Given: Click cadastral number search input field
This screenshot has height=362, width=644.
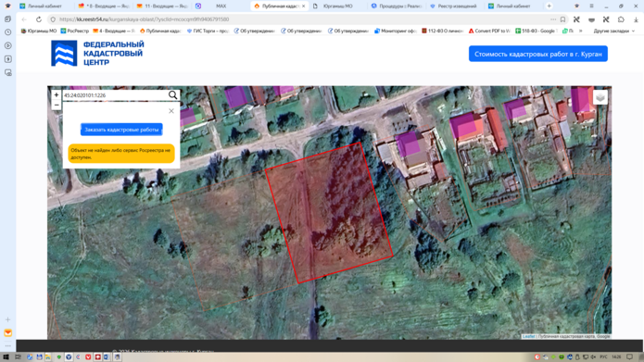Looking at the screenshot, I should pos(115,95).
